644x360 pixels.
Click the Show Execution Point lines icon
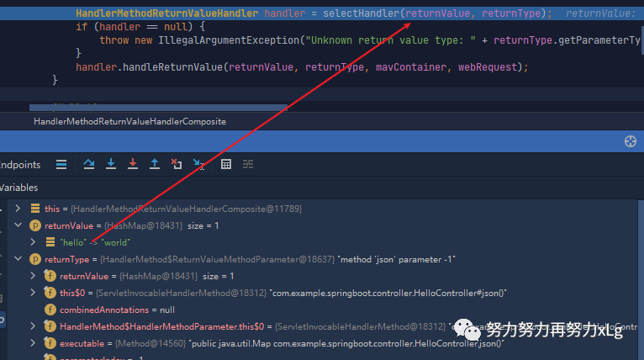tap(61, 164)
